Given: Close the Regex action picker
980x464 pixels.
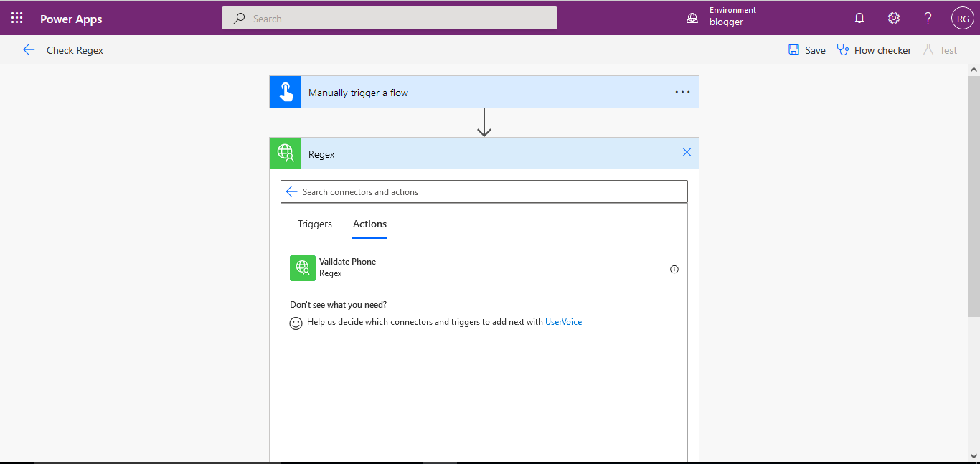Looking at the screenshot, I should (687, 152).
